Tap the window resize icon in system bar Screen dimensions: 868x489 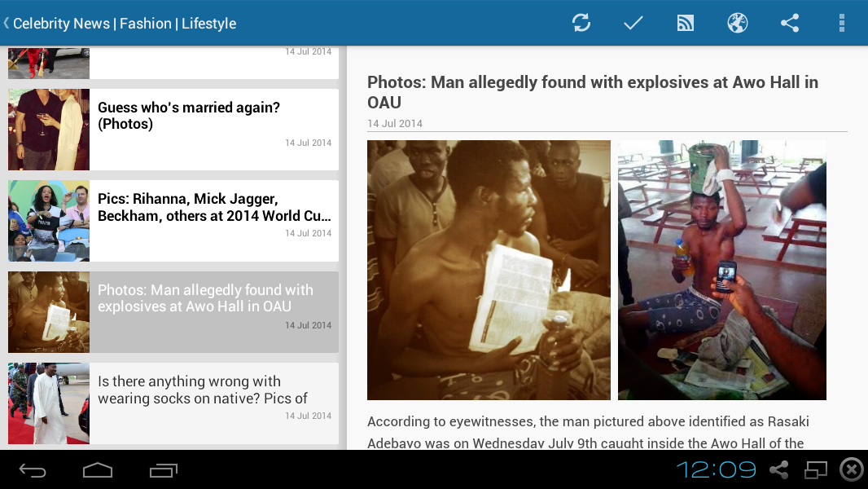(815, 470)
